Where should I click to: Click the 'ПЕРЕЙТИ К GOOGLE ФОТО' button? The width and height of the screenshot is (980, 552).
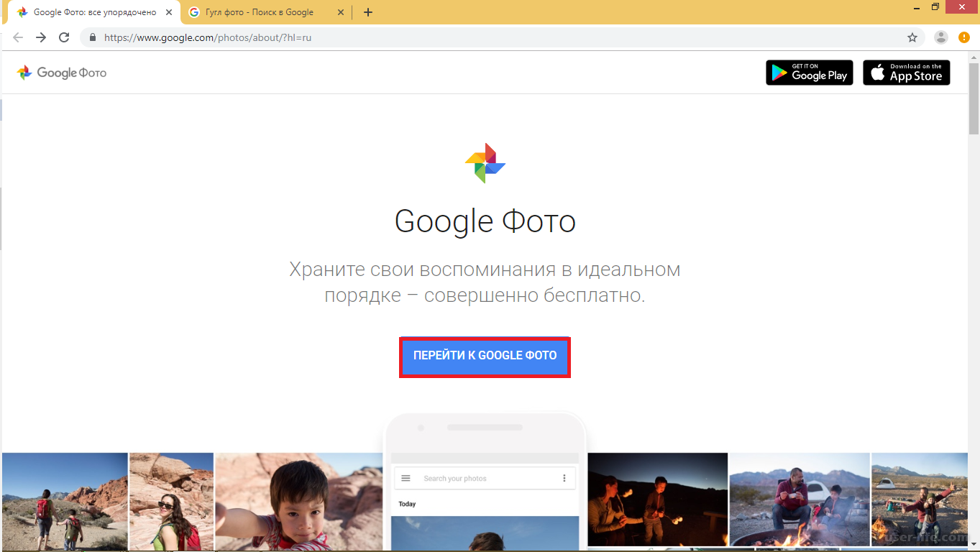(x=485, y=356)
